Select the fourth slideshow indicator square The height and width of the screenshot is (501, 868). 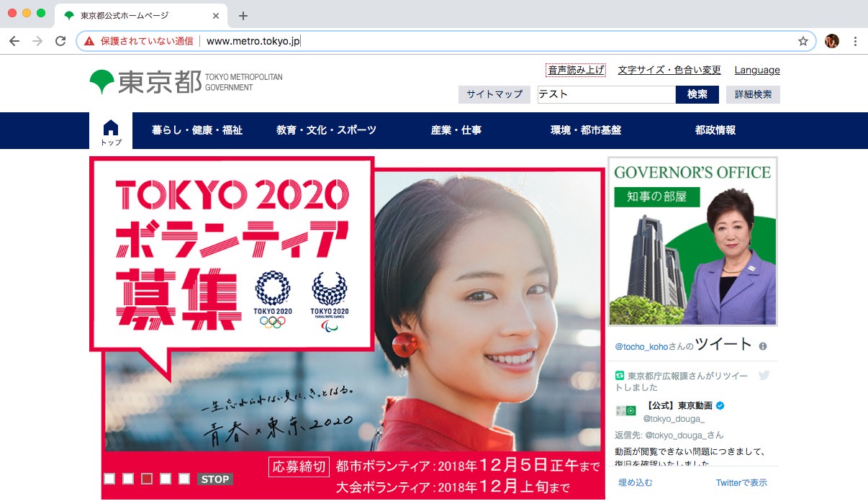click(x=166, y=479)
